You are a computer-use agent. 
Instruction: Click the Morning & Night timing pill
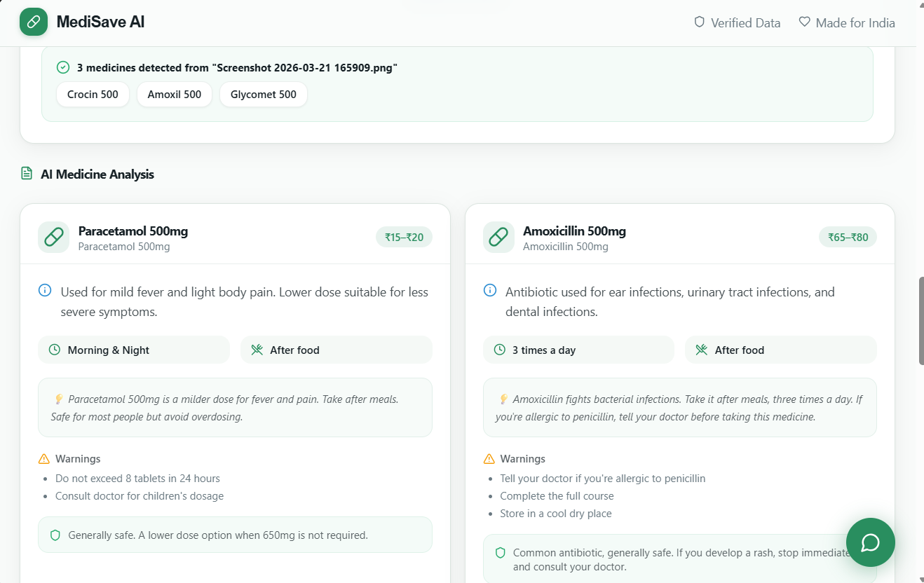(x=133, y=350)
